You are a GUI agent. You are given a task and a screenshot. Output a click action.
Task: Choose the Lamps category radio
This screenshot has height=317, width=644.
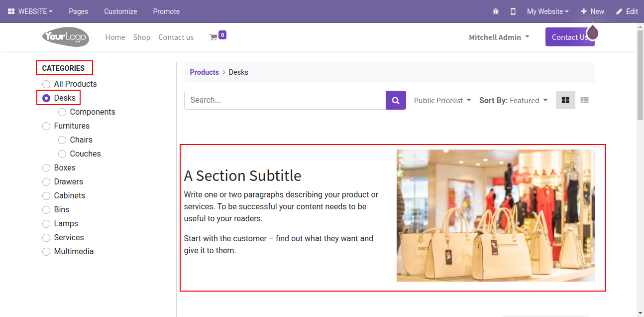click(46, 223)
